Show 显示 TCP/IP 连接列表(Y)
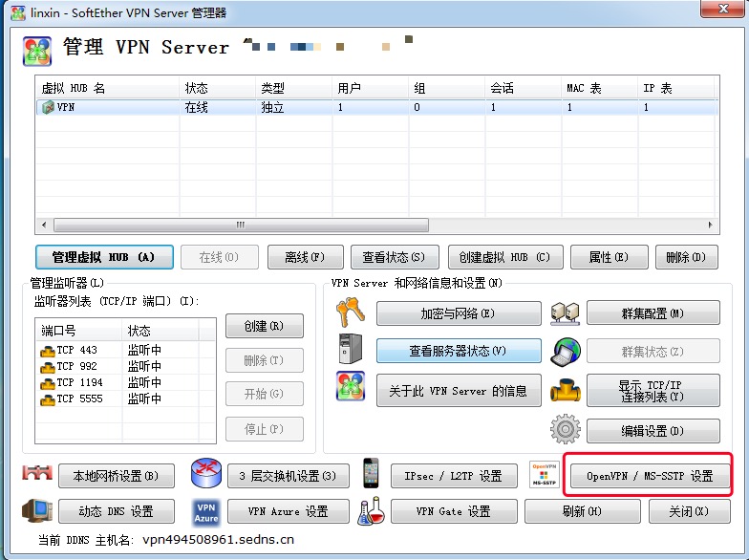749x560 pixels. click(653, 391)
